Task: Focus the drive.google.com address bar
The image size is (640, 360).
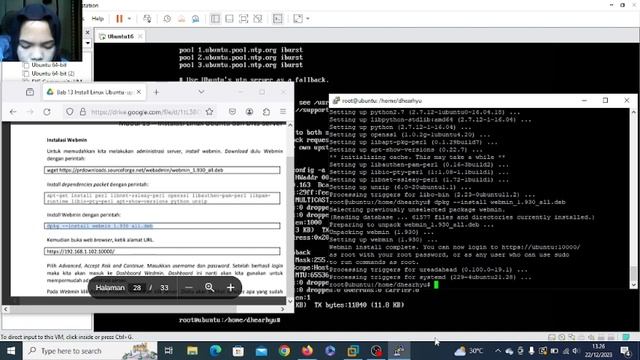Action: [145, 112]
